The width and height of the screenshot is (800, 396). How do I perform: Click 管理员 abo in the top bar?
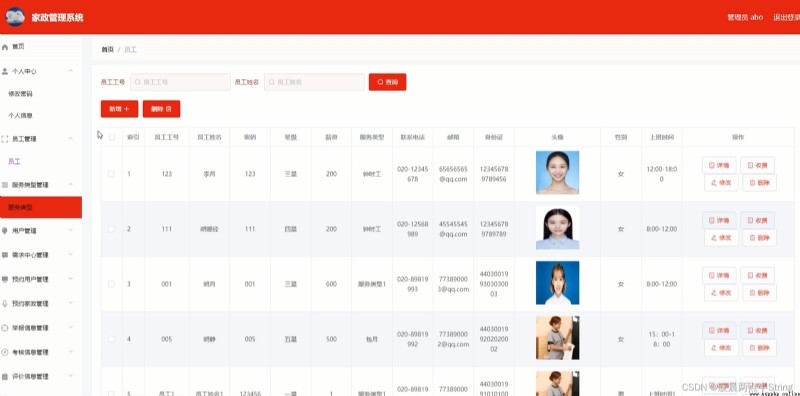coord(745,17)
